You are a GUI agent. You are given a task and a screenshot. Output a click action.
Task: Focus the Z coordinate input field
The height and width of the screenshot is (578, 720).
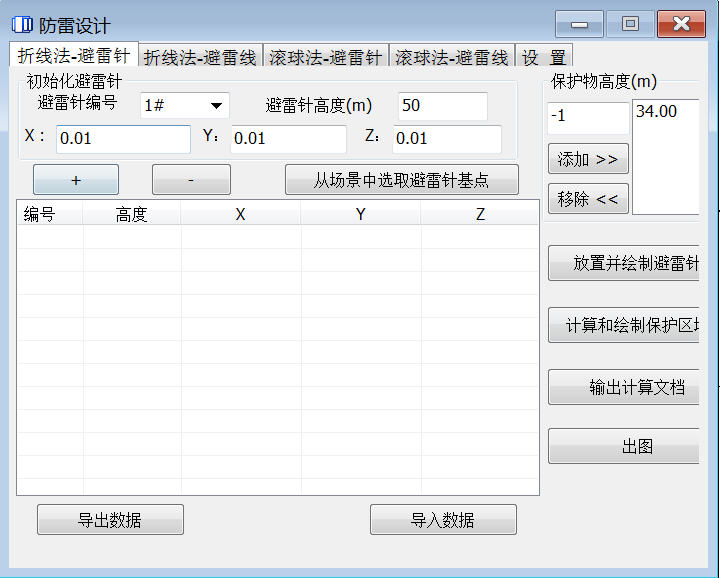(447, 139)
